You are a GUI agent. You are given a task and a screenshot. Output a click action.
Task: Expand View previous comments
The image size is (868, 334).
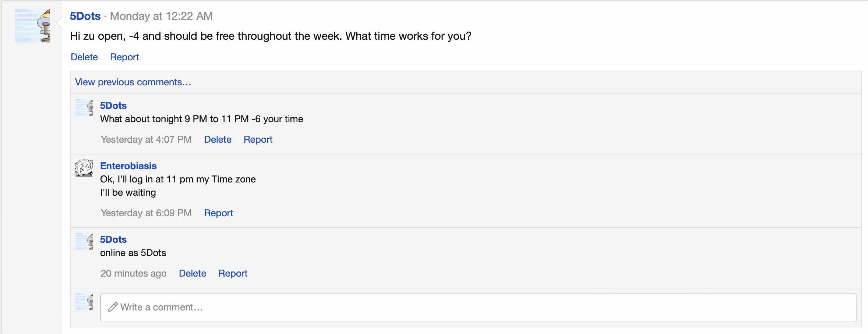pyautogui.click(x=133, y=82)
